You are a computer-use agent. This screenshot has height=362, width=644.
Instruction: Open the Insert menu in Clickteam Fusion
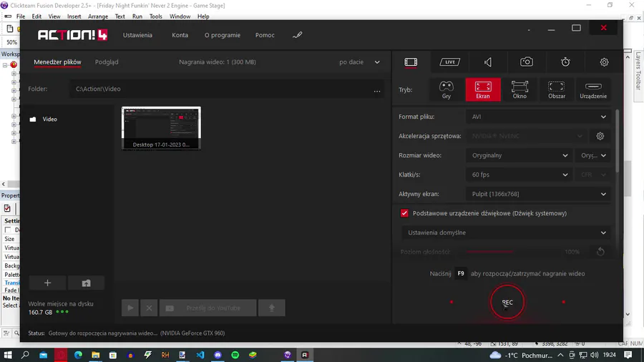pyautogui.click(x=74, y=16)
